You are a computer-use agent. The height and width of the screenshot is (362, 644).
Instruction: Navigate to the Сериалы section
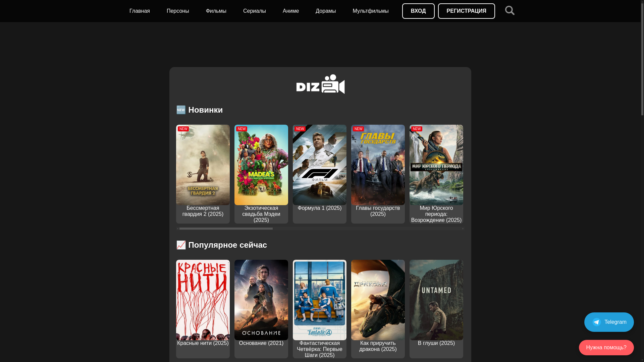[x=255, y=11]
